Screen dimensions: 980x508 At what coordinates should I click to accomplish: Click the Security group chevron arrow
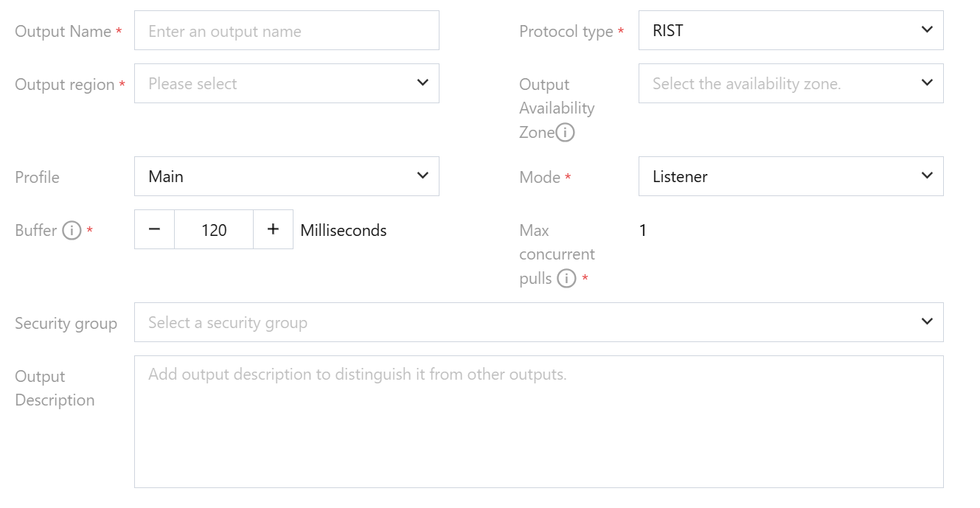tap(927, 322)
